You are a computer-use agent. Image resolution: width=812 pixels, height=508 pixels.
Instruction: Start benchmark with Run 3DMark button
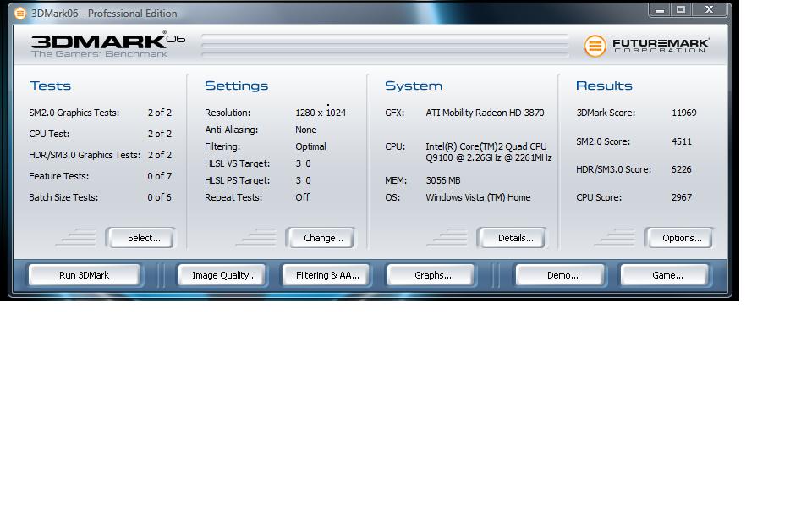(85, 275)
